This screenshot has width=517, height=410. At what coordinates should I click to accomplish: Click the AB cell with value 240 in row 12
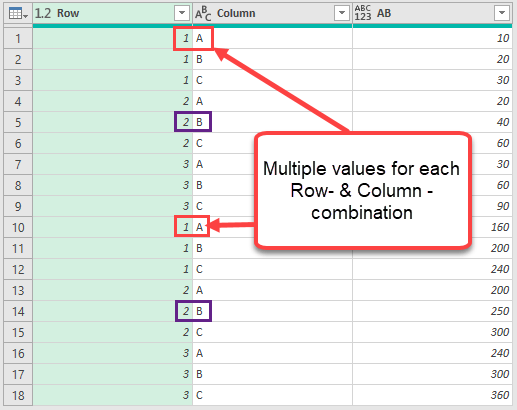(432, 269)
